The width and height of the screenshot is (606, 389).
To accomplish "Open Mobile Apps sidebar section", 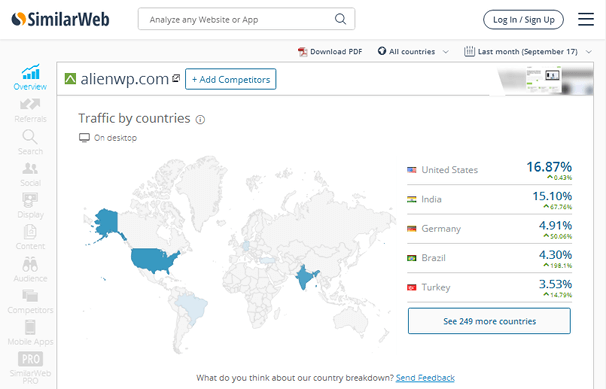I will point(30,333).
